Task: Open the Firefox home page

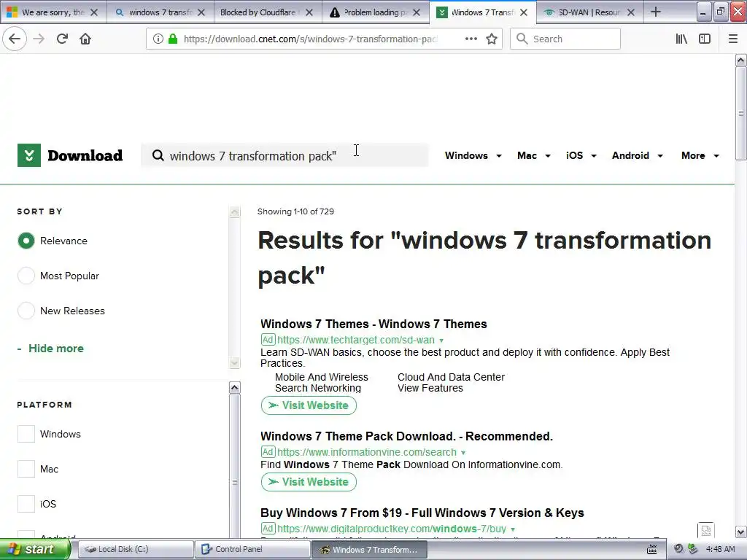Action: tap(85, 39)
